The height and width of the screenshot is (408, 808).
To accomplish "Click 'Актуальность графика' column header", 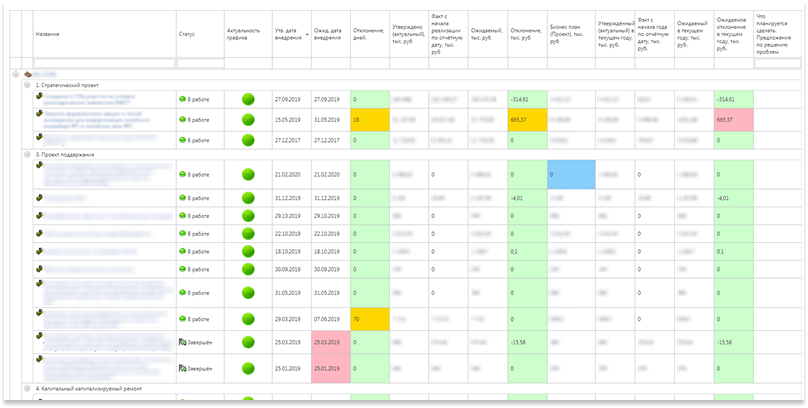I will click(246, 33).
